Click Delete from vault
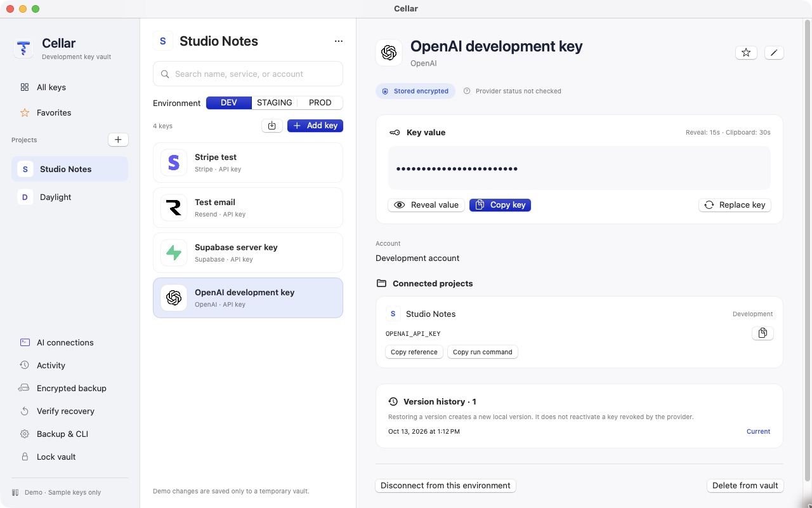Screen dimensions: 812x508 (745, 486)
